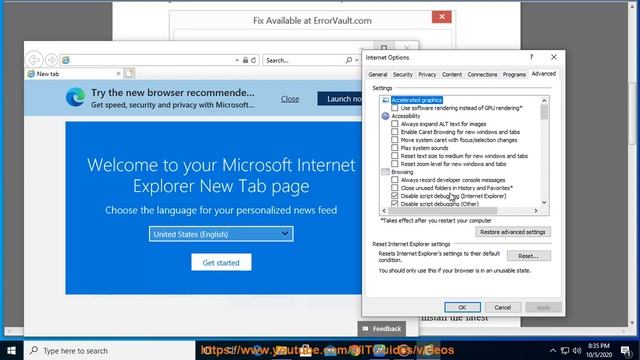Enable Caret Browsing for new windows and tabs
This screenshot has width=640, height=360.
pos(394,132)
